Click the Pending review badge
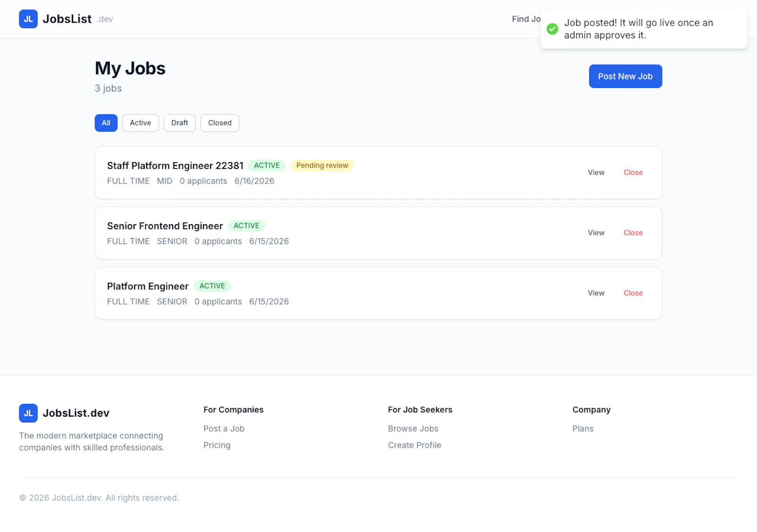Image resolution: width=757 pixels, height=532 pixels. (x=322, y=166)
